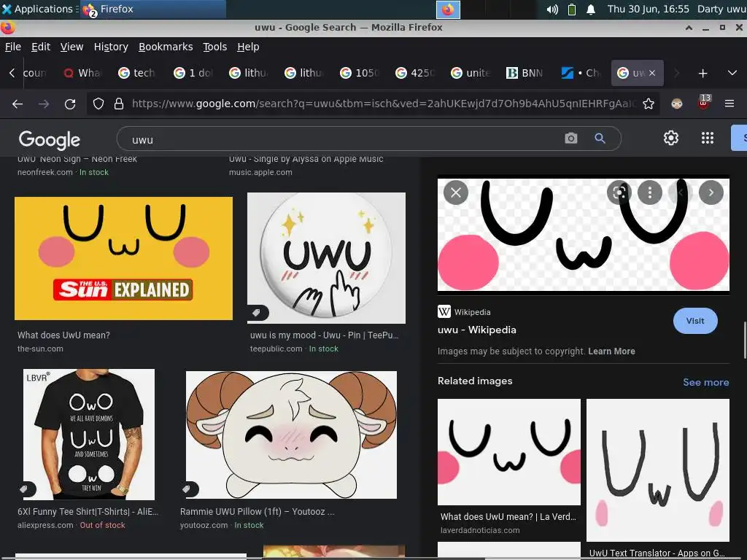Switch to the 'Wha' tab
747x560 pixels.
(x=82, y=73)
